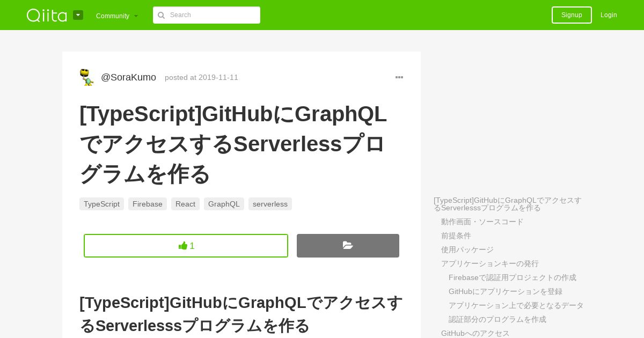Click the magnifier search icon
This screenshot has width=644, height=338.
(161, 15)
